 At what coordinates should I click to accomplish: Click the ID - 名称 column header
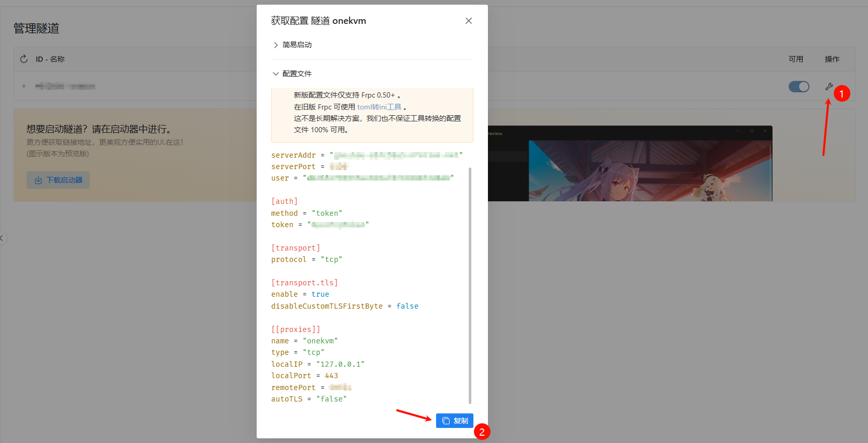click(x=50, y=59)
